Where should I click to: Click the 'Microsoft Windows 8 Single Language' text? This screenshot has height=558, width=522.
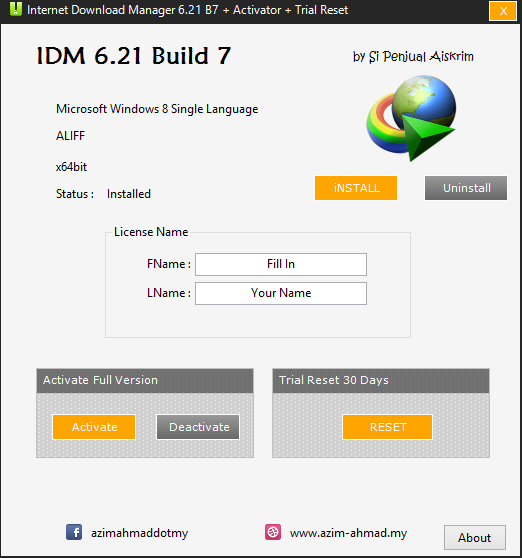157,109
